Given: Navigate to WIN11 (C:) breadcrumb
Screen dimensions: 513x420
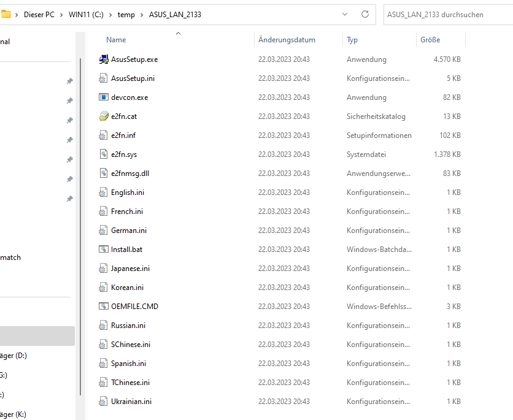Looking at the screenshot, I should (86, 15).
